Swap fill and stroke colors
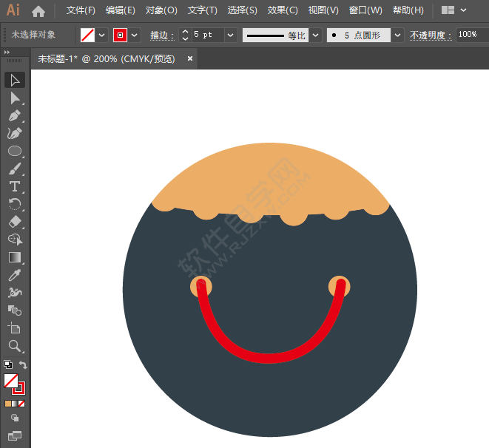This screenshot has height=448, width=489. click(x=23, y=365)
